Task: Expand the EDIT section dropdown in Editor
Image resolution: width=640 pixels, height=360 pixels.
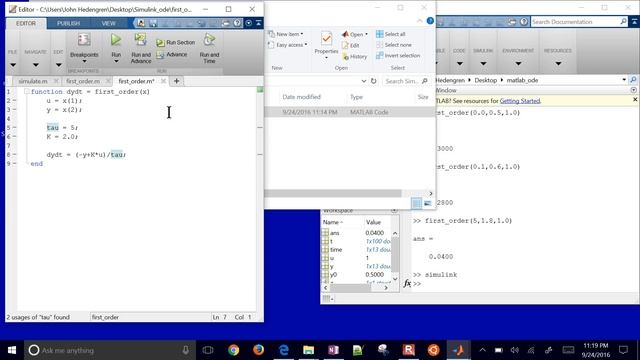Action: coord(58,65)
